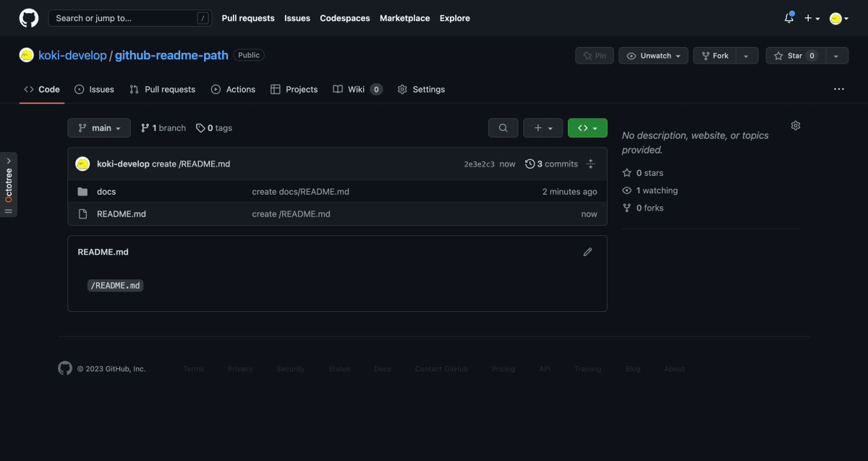Open the Terms footer link
This screenshot has width=868, height=461.
point(194,369)
